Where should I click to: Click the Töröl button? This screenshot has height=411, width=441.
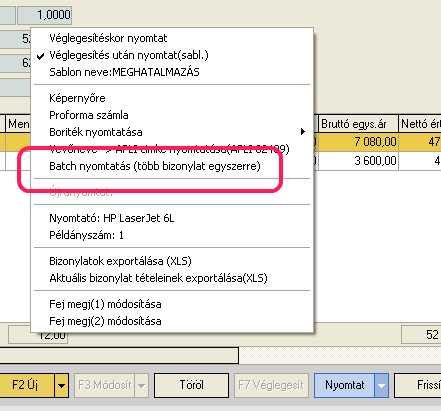point(191,385)
